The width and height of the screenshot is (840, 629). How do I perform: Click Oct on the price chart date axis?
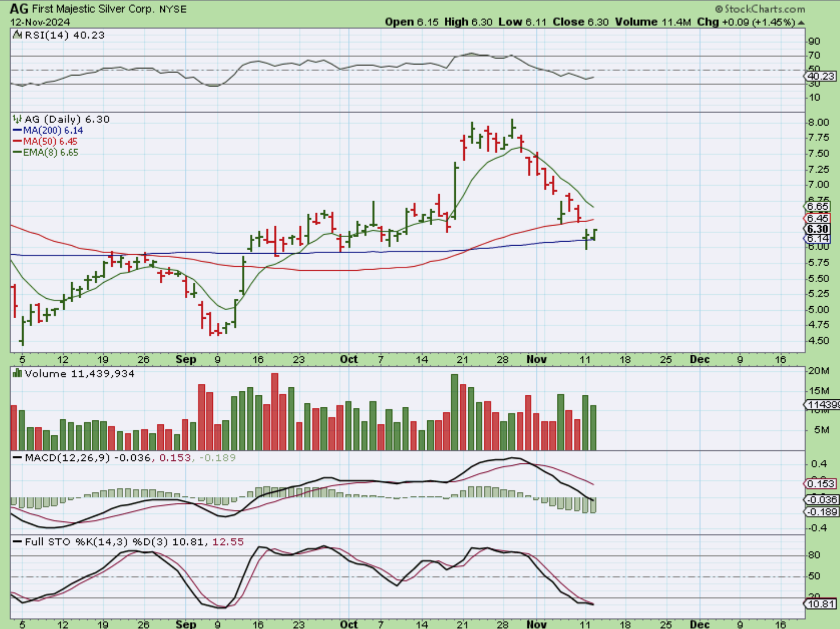[x=349, y=360]
